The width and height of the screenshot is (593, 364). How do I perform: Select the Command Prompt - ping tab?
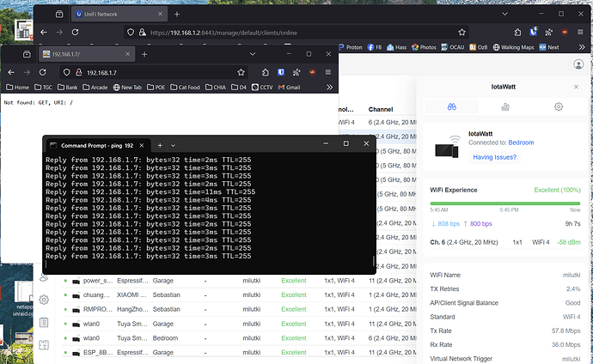point(97,146)
